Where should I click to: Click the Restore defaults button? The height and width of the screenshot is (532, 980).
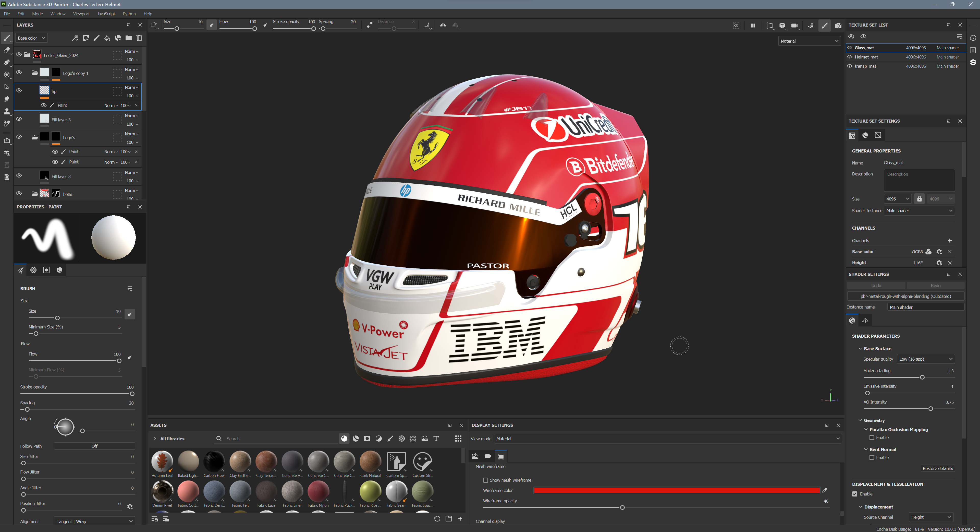click(x=938, y=468)
